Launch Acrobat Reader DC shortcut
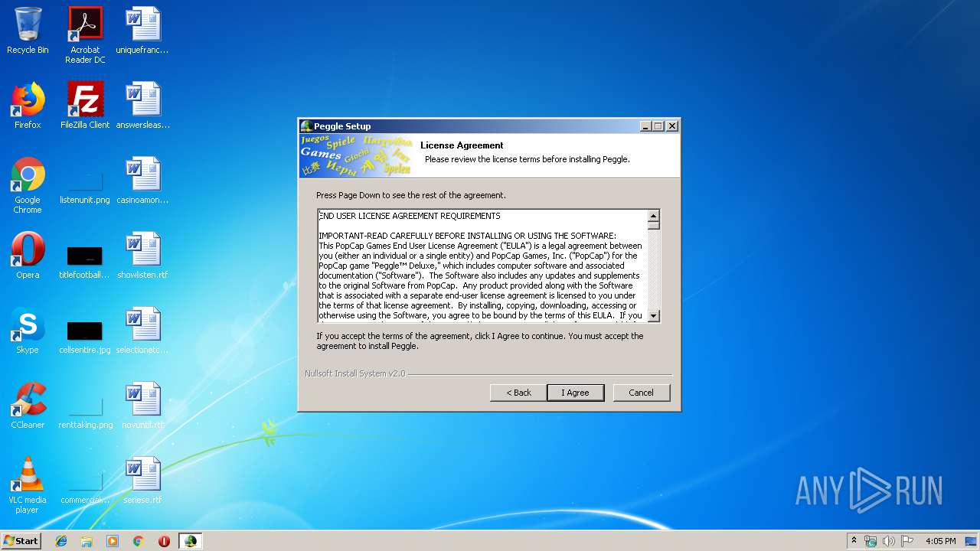 click(x=85, y=35)
